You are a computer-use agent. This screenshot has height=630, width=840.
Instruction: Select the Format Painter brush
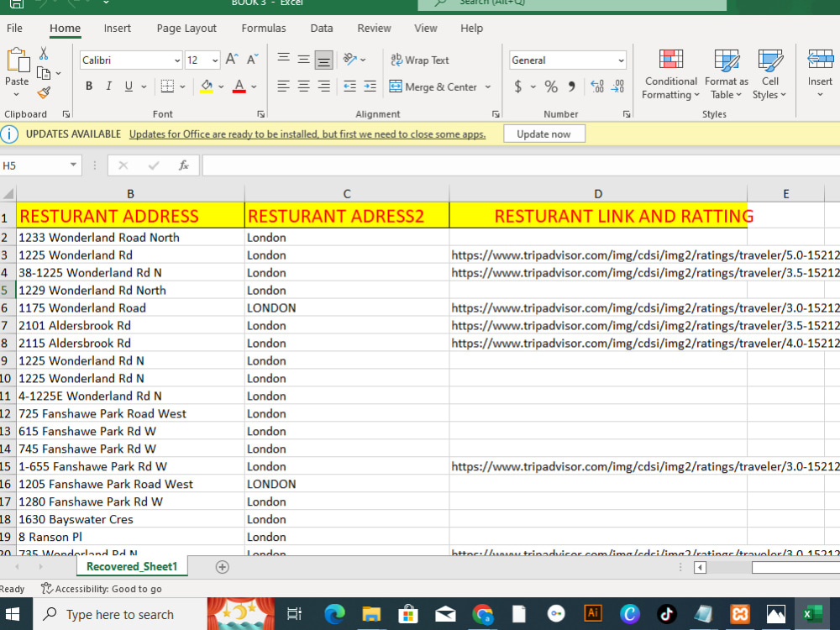point(44,92)
